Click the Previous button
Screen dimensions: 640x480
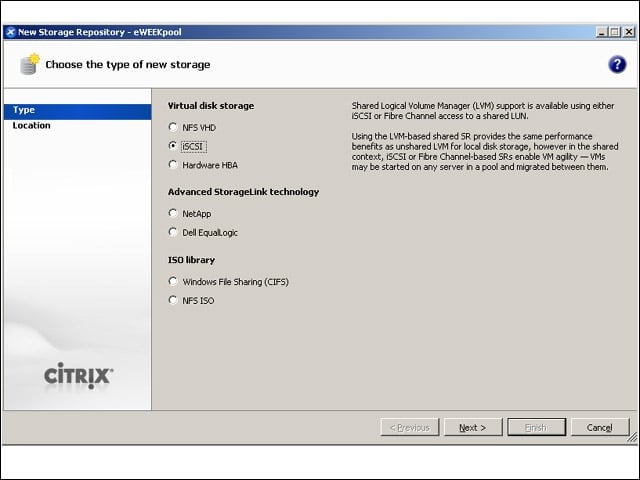pos(410,427)
